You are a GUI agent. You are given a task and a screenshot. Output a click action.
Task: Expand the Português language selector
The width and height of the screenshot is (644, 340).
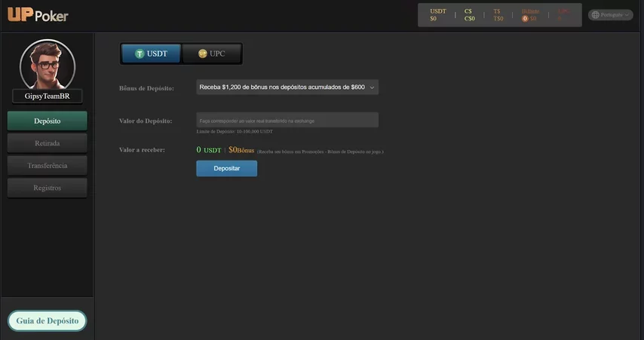[611, 15]
